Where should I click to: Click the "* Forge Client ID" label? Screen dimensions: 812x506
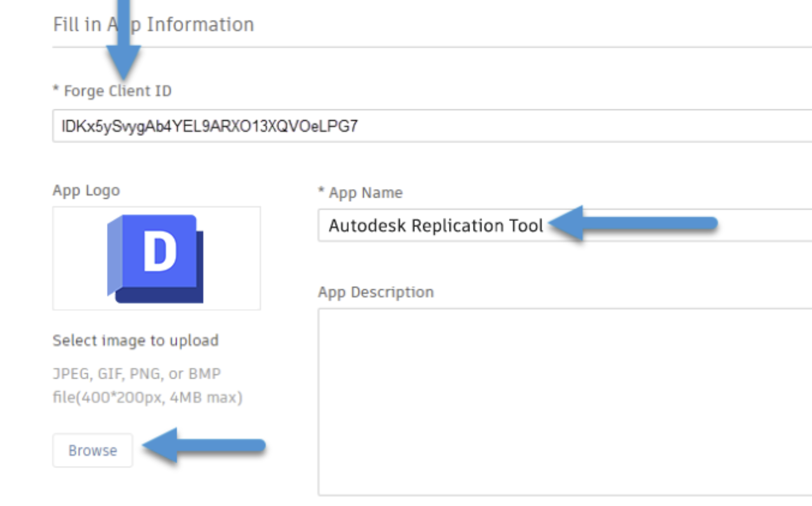click(x=114, y=91)
